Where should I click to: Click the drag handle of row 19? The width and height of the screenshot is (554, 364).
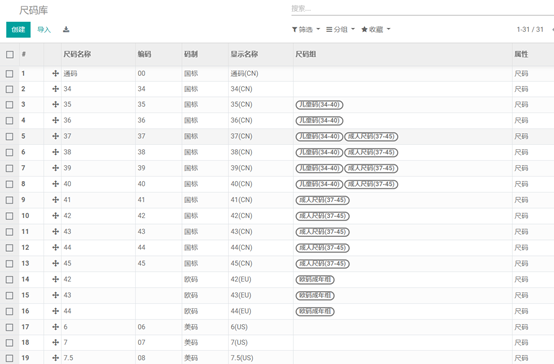coord(55,358)
